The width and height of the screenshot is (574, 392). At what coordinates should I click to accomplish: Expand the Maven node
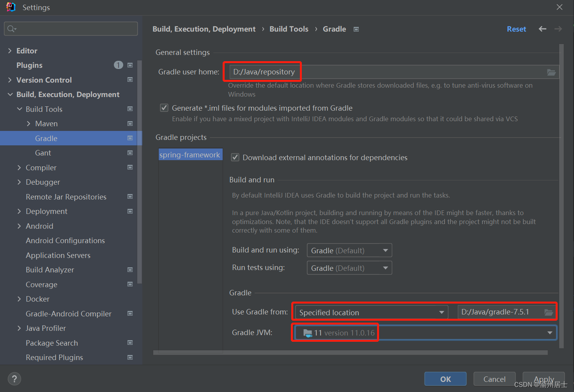pos(28,124)
